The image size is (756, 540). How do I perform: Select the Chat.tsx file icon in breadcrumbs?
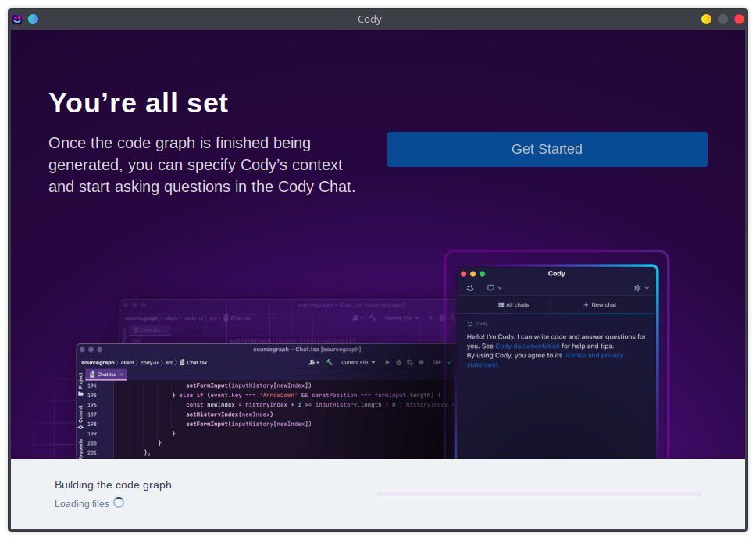point(181,362)
